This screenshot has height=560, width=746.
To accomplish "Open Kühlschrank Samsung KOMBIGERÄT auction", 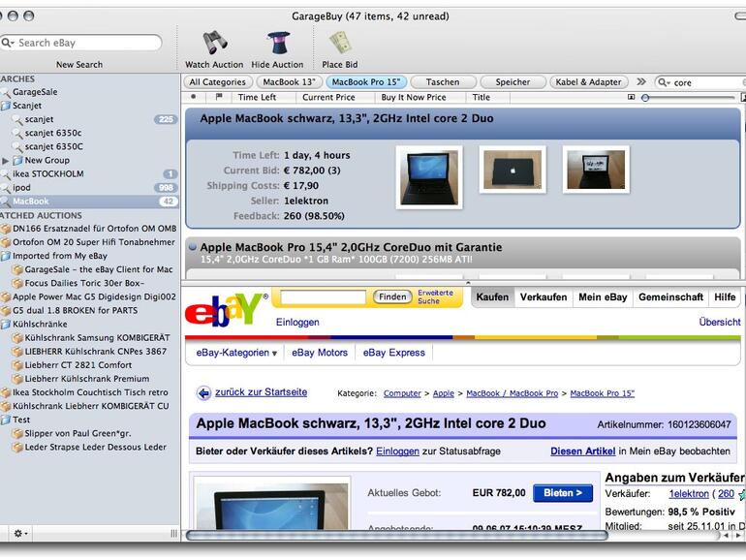I will click(x=97, y=338).
